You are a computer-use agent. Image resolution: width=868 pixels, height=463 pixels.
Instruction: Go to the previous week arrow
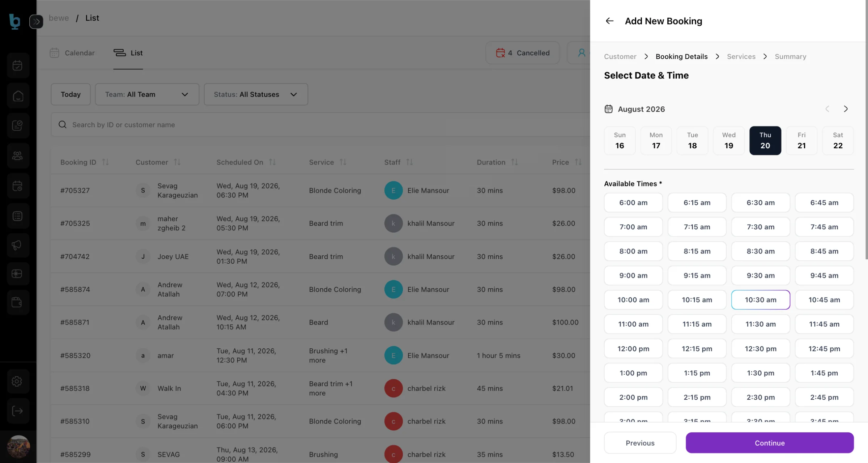(827, 109)
